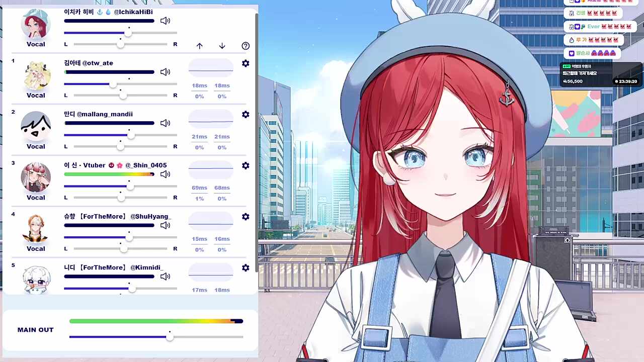Mute the speaker icon for 김아테 @otw_ate

[165, 72]
